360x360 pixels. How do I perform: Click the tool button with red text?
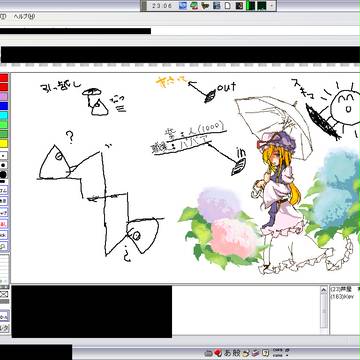pos(3,224)
